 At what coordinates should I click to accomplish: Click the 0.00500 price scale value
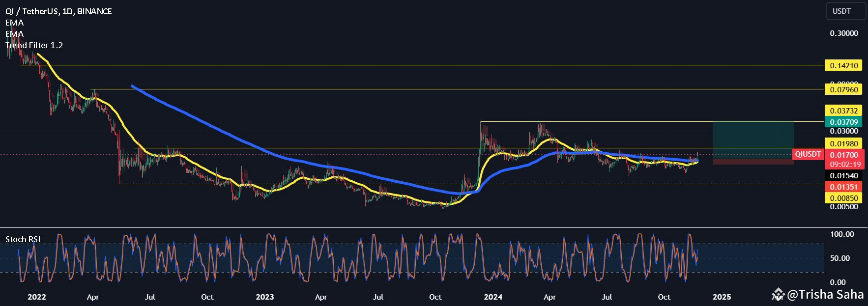click(x=844, y=207)
